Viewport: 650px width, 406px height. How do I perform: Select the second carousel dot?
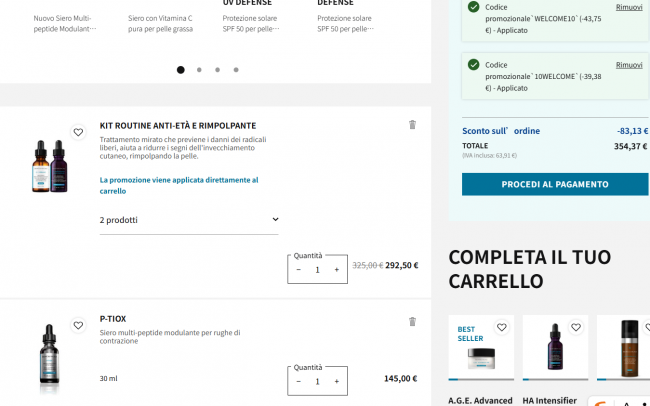point(199,70)
